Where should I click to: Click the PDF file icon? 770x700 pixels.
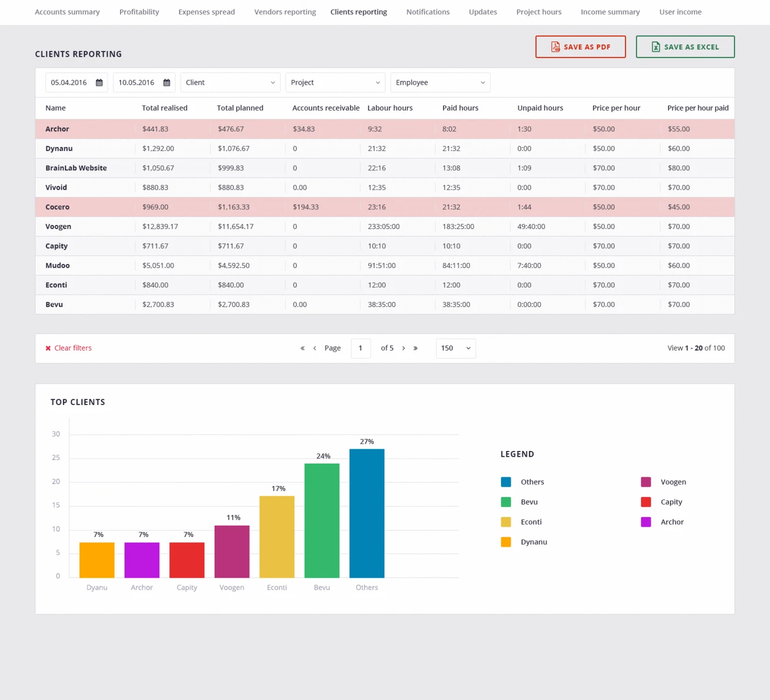[555, 47]
